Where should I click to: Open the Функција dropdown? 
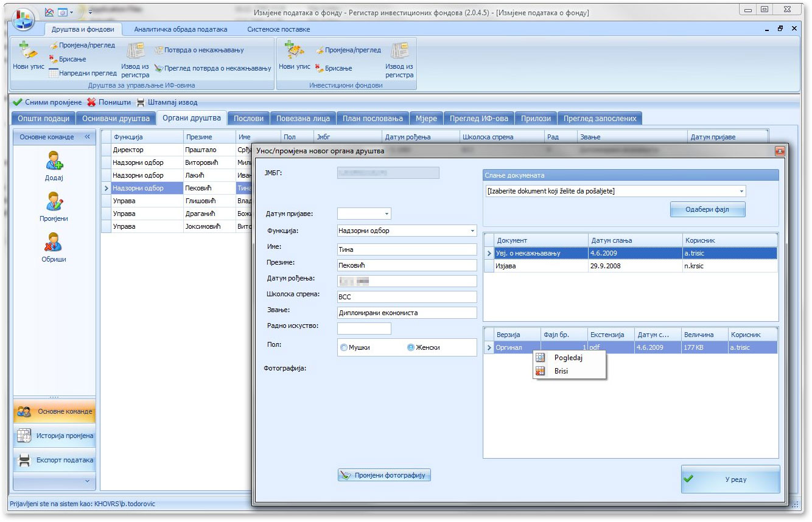tap(472, 231)
